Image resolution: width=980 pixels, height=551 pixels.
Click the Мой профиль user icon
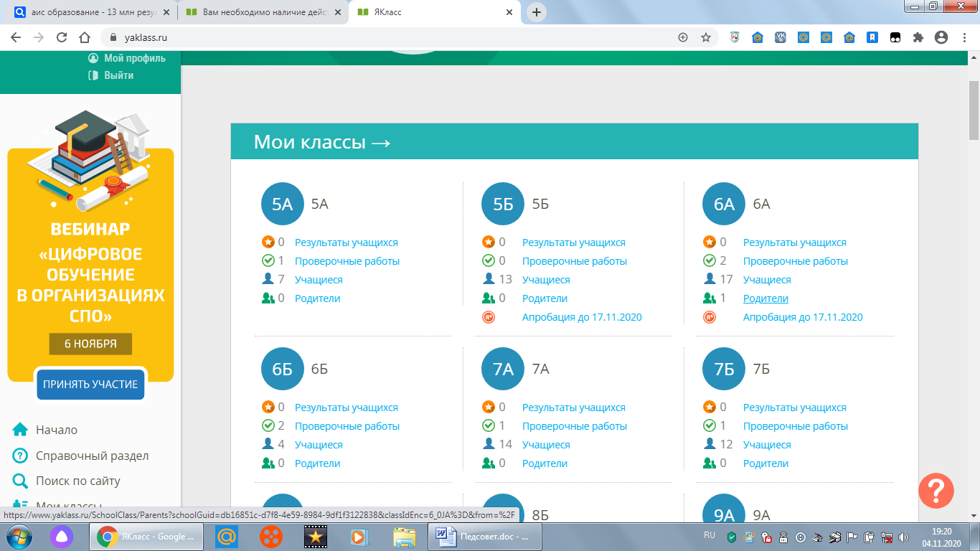pos(93,59)
